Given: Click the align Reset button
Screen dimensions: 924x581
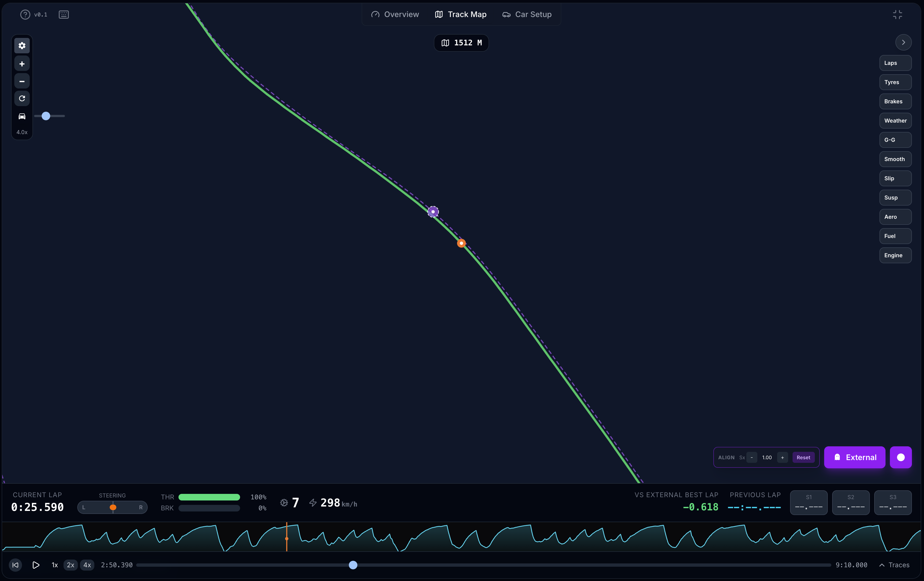Looking at the screenshot, I should pyautogui.click(x=803, y=458).
